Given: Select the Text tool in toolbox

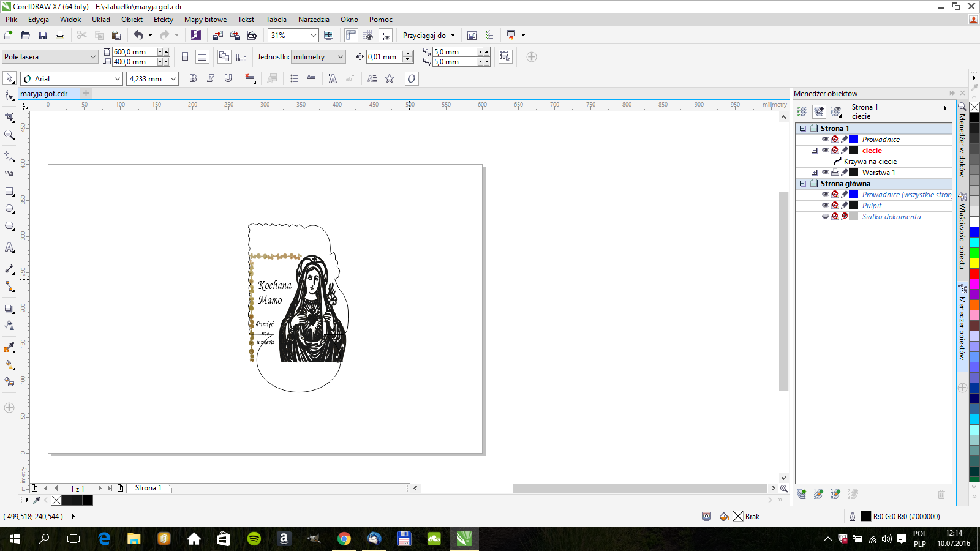Looking at the screenshot, I should point(9,248).
